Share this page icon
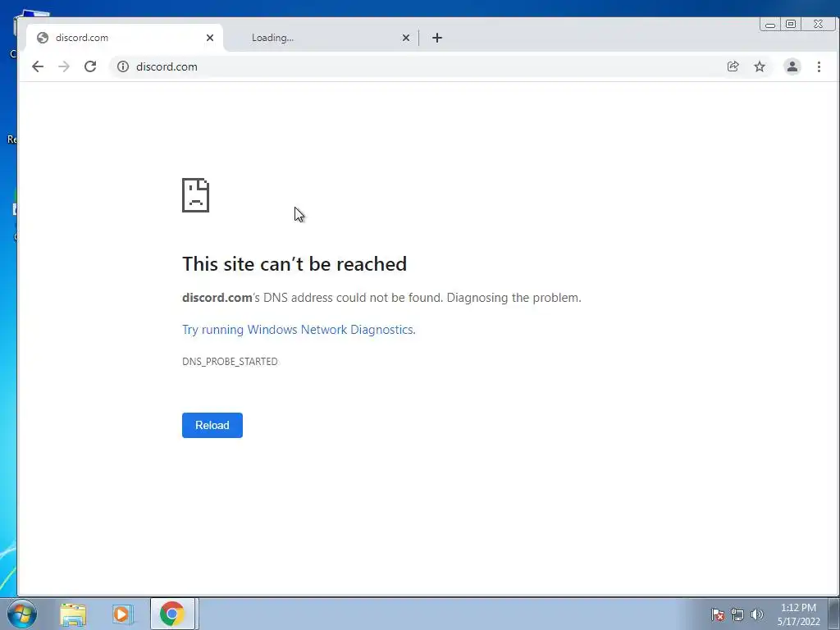Image resolution: width=840 pixels, height=630 pixels. pos(733,66)
